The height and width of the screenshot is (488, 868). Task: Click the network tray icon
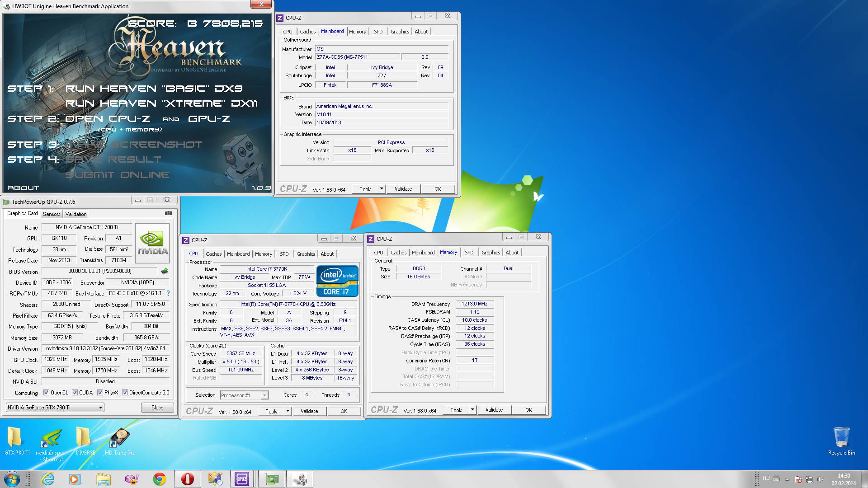coord(809,479)
